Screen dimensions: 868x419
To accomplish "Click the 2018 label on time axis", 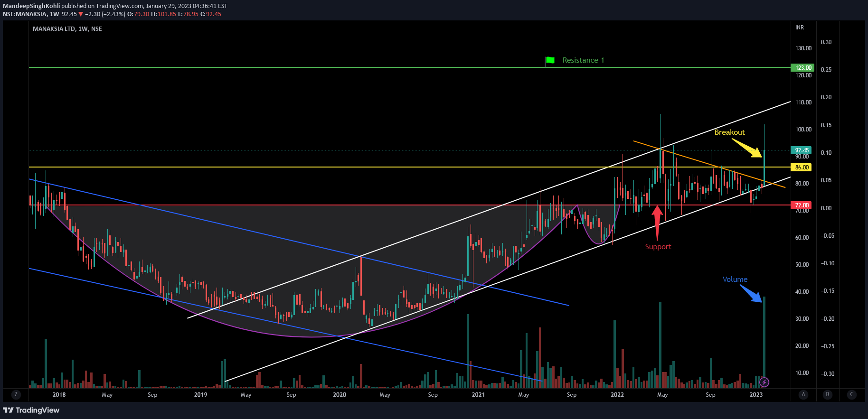I will click(59, 395).
